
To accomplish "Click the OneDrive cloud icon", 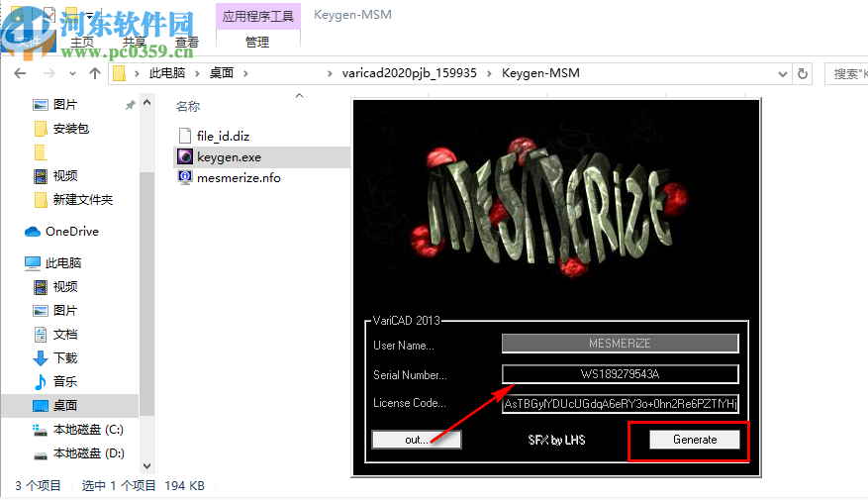I will 33,232.
